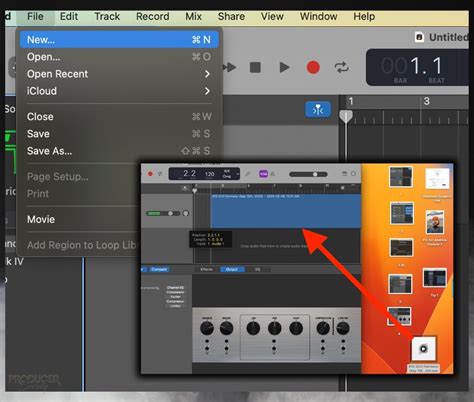Toggle the purple count-in button in inset

point(263,174)
